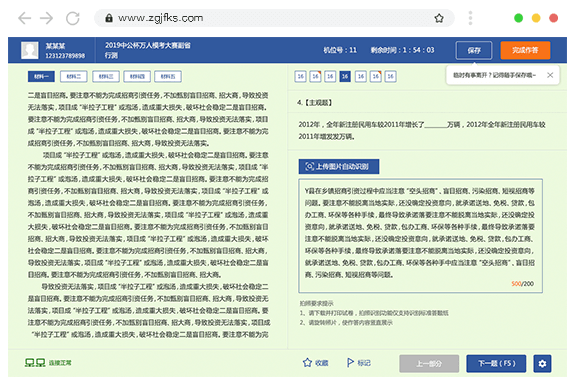Image resolution: width=575 pixels, height=380 pixels.
Task: Click the 4.【主观题】 question heading
Action: tap(314, 103)
